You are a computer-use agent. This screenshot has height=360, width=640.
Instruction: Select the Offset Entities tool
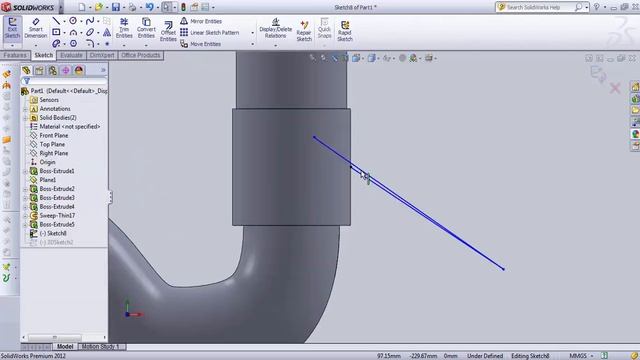pos(168,31)
